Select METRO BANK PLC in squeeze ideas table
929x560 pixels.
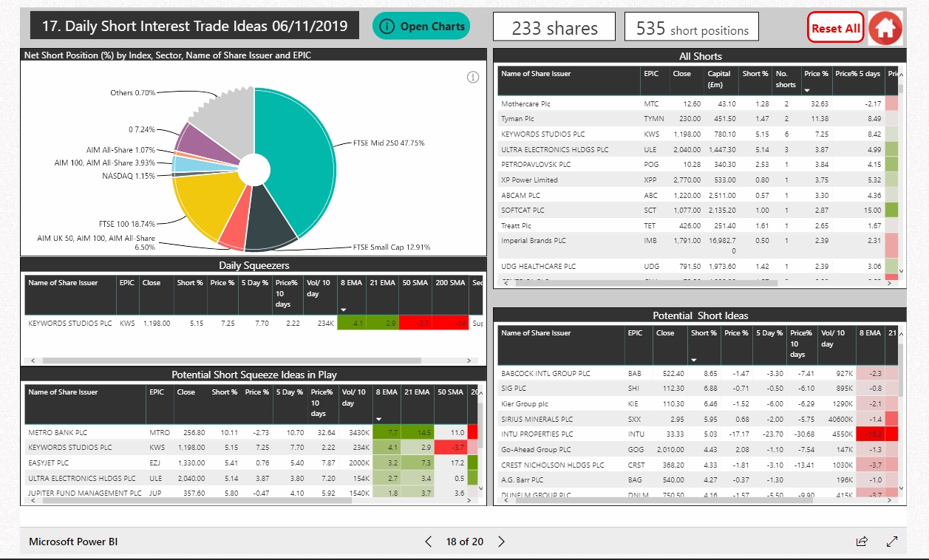pos(58,432)
